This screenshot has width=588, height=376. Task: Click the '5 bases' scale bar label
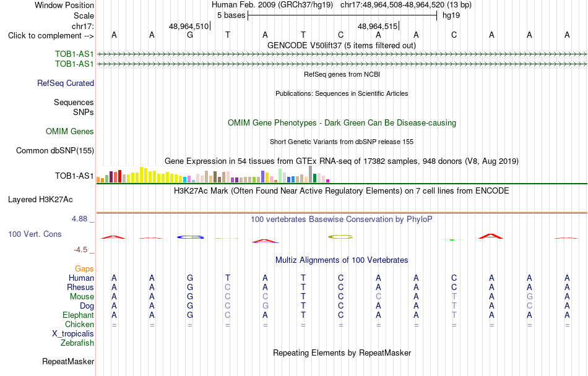(x=231, y=15)
